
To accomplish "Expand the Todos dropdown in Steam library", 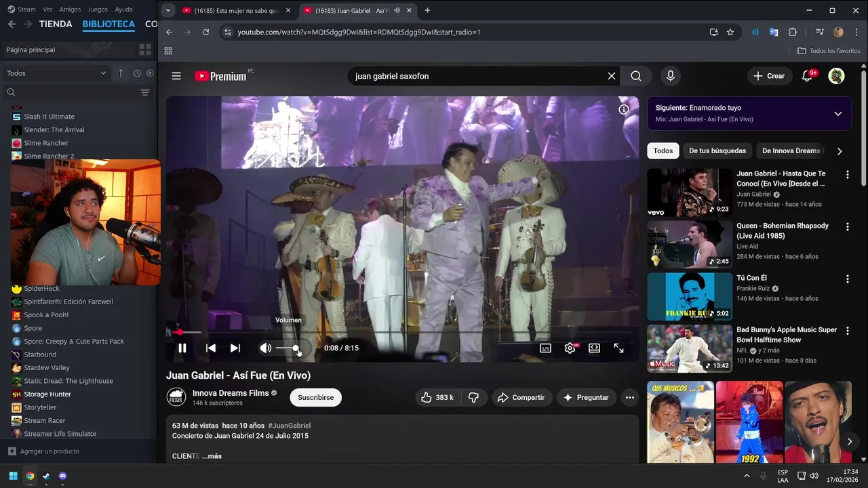I will point(56,73).
